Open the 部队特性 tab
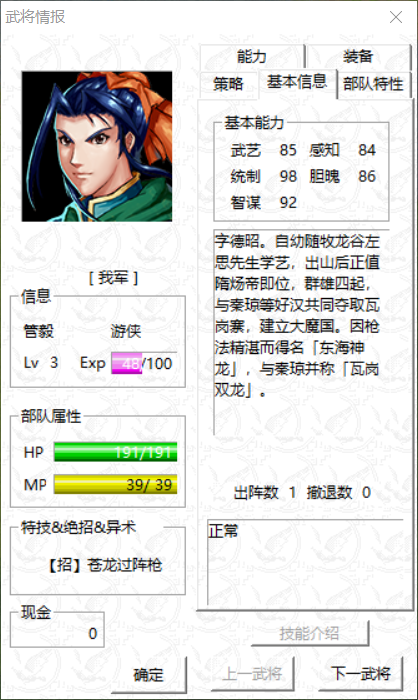Screen dimensions: 418x700 [373, 83]
